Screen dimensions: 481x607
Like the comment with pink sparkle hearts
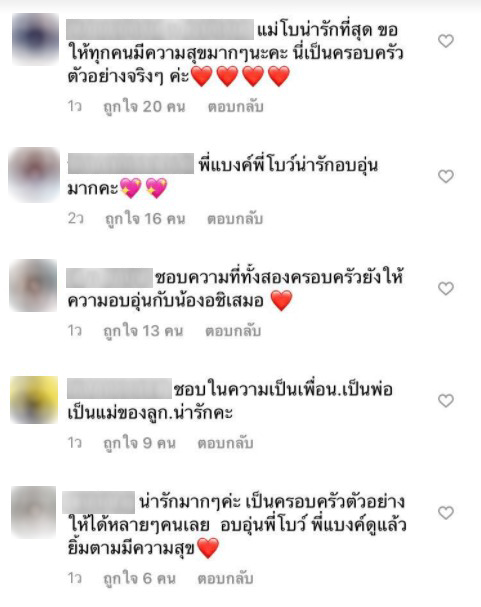pyautogui.click(x=446, y=176)
